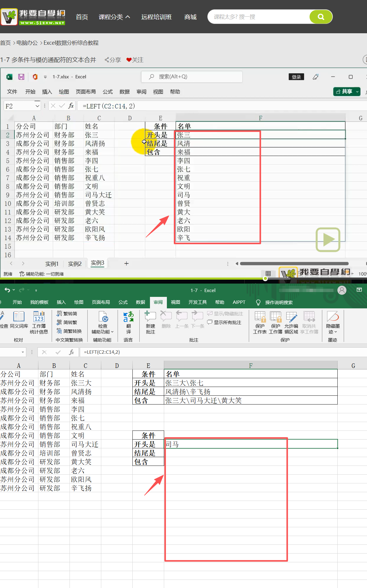Expand the 课程分类 dropdown menu
Viewport: 367px width, 588px height.
pos(114,17)
